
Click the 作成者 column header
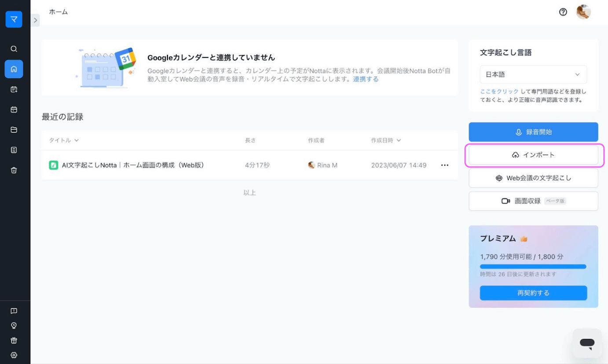[316, 140]
